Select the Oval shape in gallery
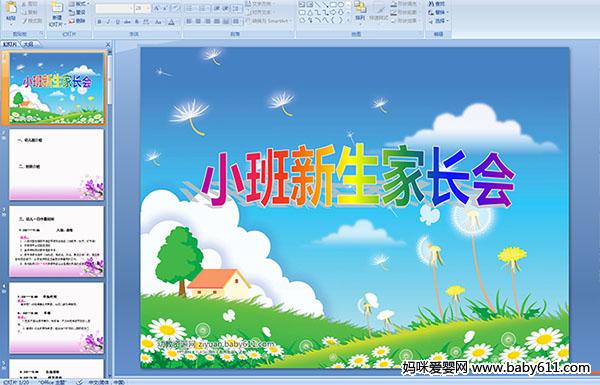Screen dimensions: 600x385 341,4
